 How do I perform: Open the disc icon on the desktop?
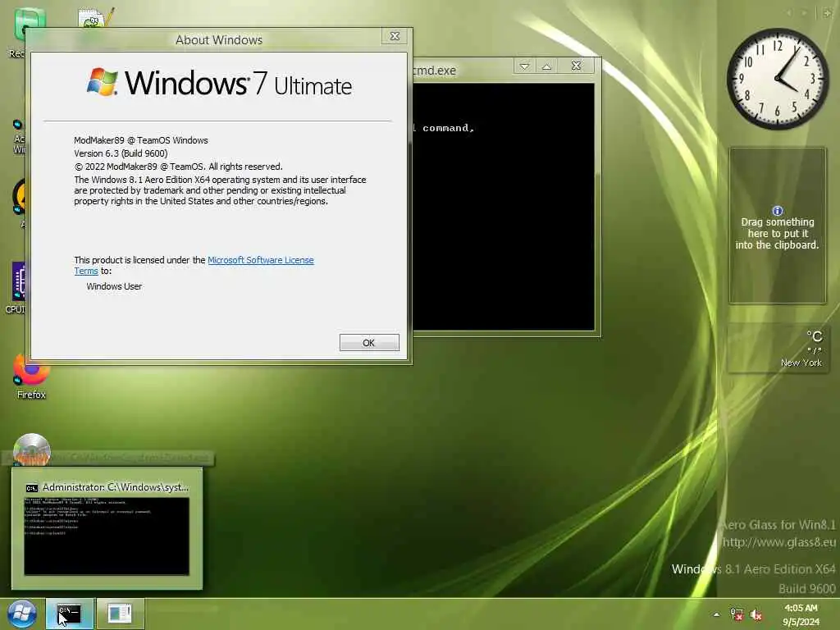tap(32, 449)
